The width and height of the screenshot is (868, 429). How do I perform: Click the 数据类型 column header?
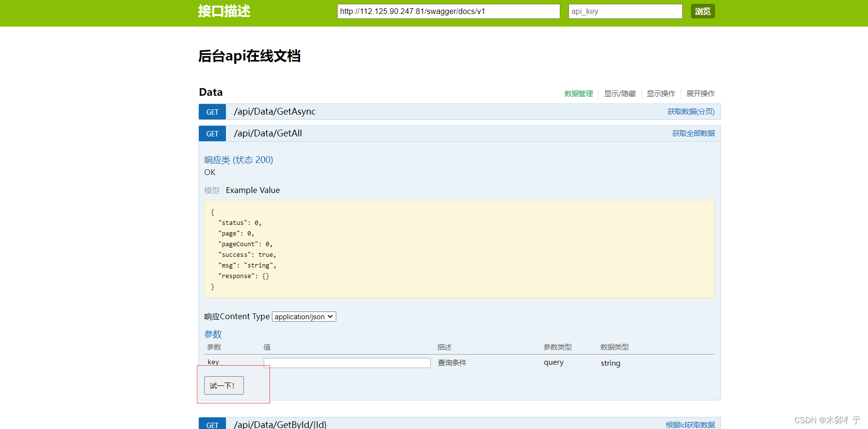[x=614, y=347]
